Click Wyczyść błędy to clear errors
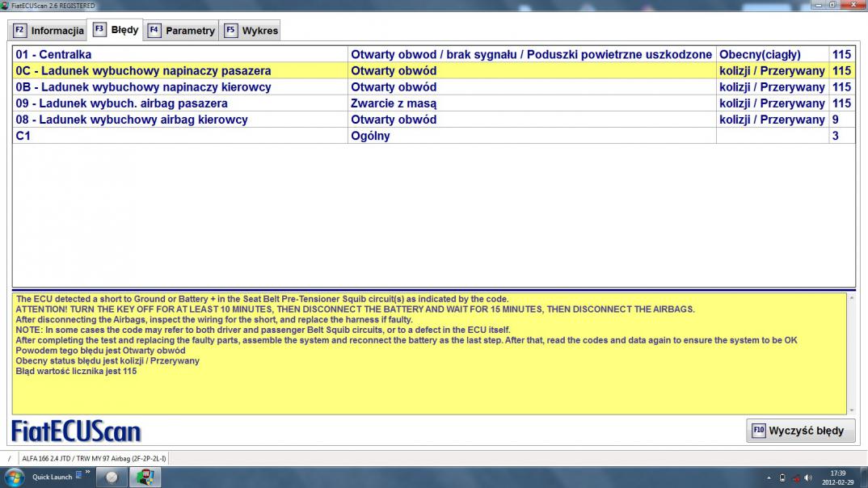 [800, 431]
